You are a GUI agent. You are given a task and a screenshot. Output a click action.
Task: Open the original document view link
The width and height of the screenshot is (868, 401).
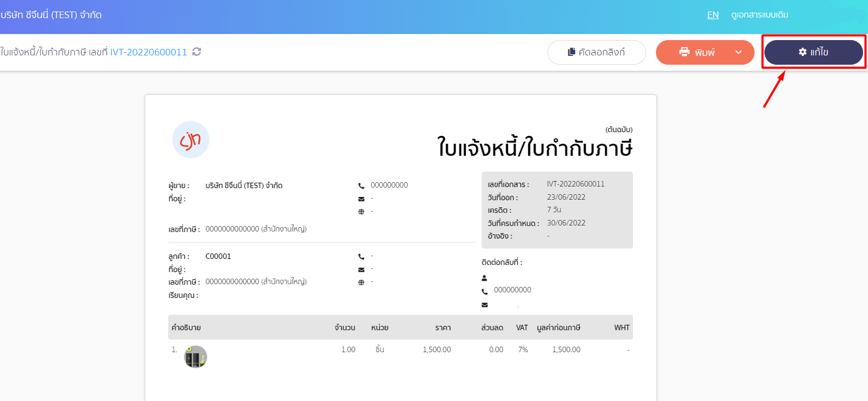click(x=759, y=15)
